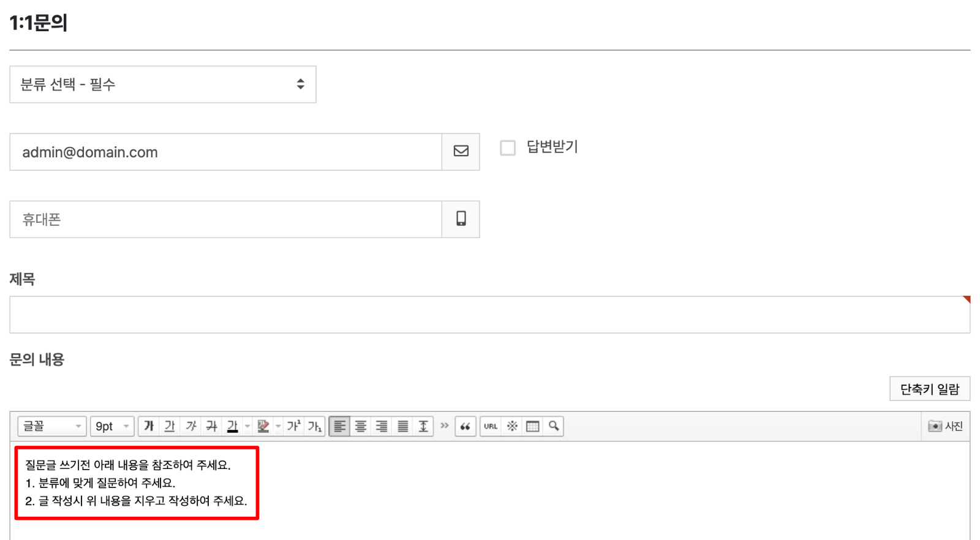The height and width of the screenshot is (540, 980).
Task: Insert special character symbol
Action: tap(512, 426)
